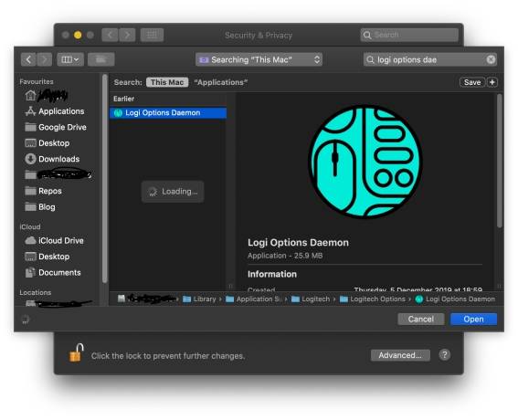
Task: Click the preview pane vertical scrollbar
Action: (x=499, y=161)
